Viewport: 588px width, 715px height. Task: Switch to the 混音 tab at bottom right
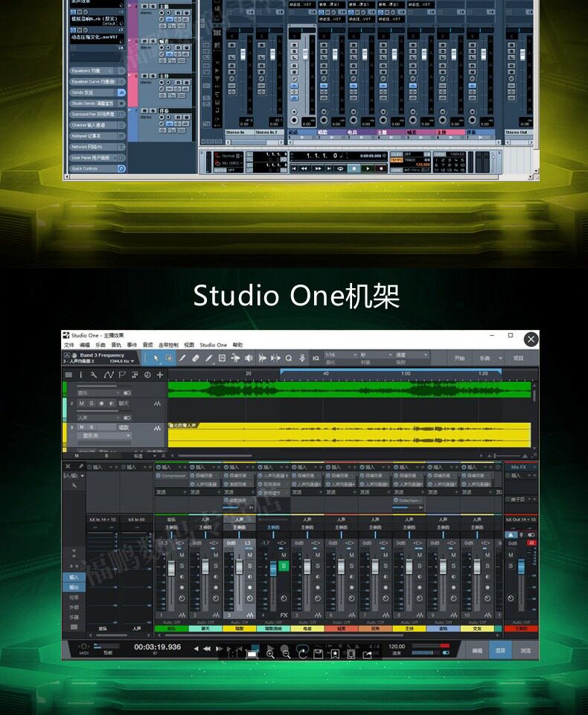(x=500, y=651)
